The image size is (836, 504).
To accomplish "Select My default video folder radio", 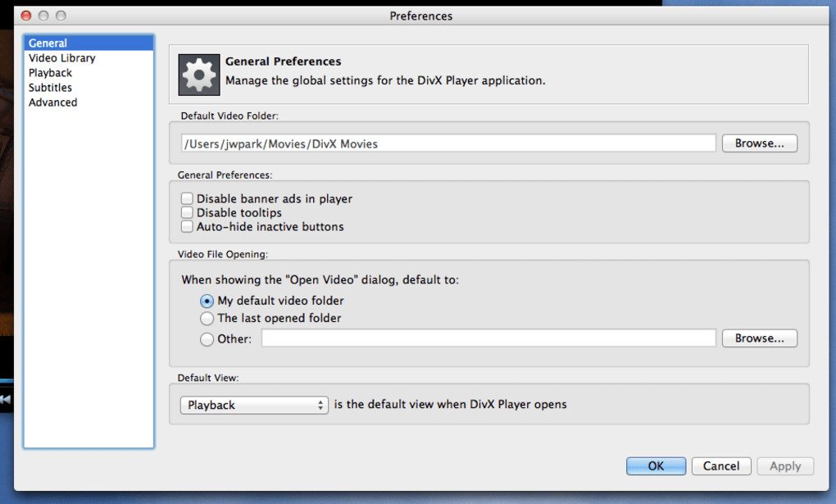I will click(x=207, y=302).
